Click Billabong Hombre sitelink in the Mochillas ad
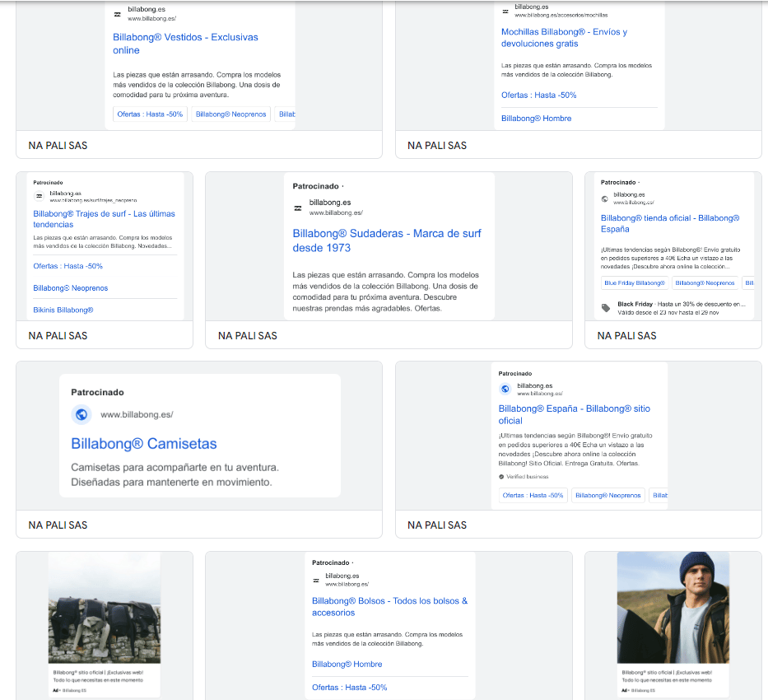This screenshot has width=768, height=700. [536, 119]
